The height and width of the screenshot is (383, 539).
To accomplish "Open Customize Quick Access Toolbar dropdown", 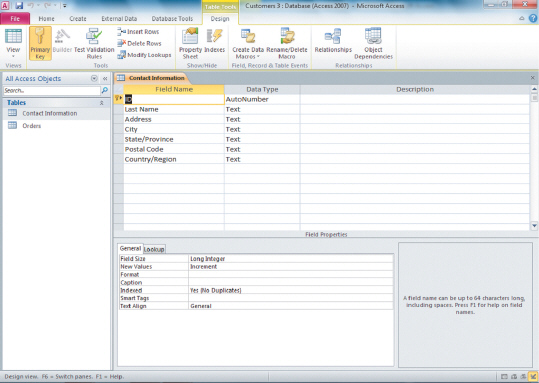I will pyautogui.click(x=64, y=6).
